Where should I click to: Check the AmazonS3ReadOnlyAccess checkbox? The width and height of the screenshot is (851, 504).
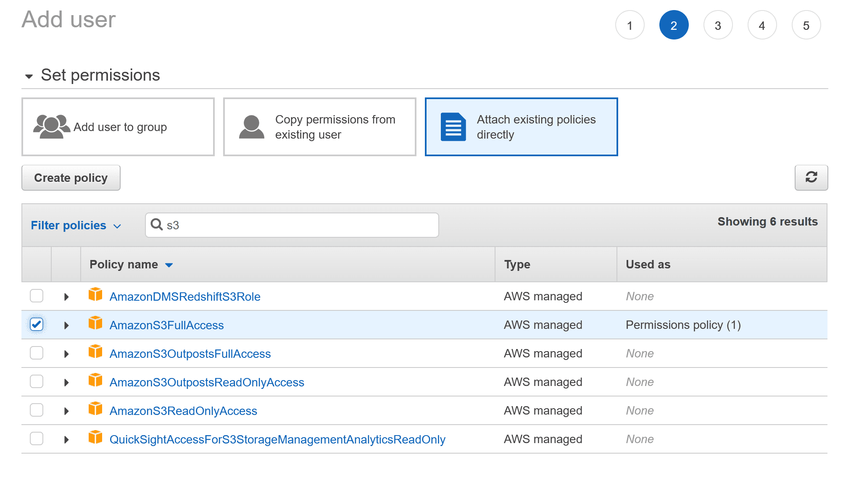tap(37, 410)
